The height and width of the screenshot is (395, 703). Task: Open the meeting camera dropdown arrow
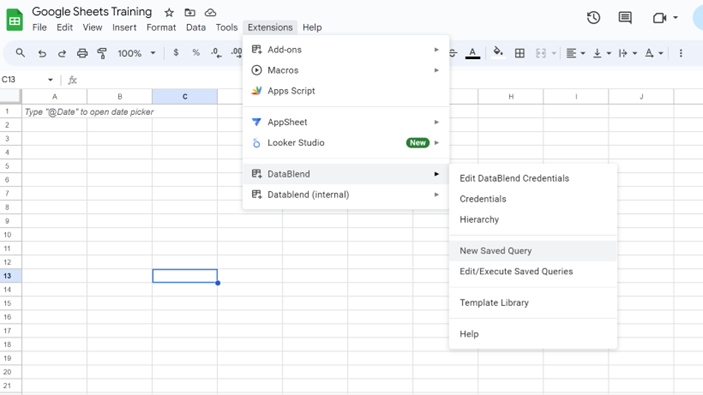pos(675,18)
